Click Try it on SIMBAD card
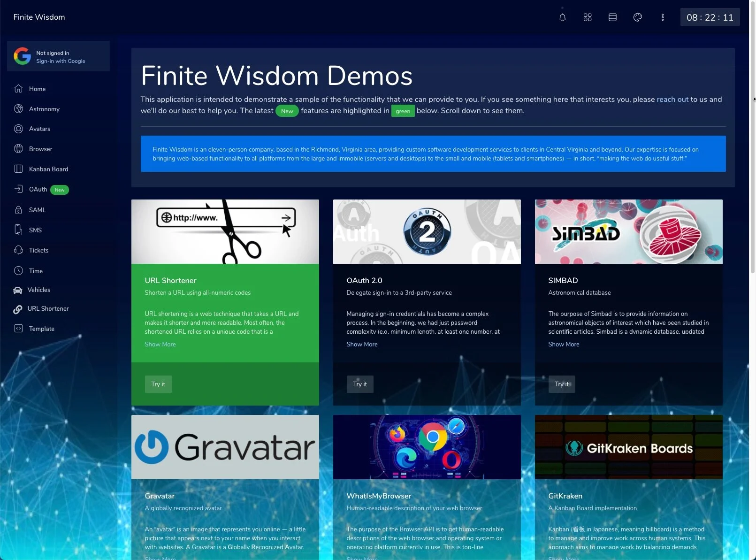 click(x=562, y=384)
